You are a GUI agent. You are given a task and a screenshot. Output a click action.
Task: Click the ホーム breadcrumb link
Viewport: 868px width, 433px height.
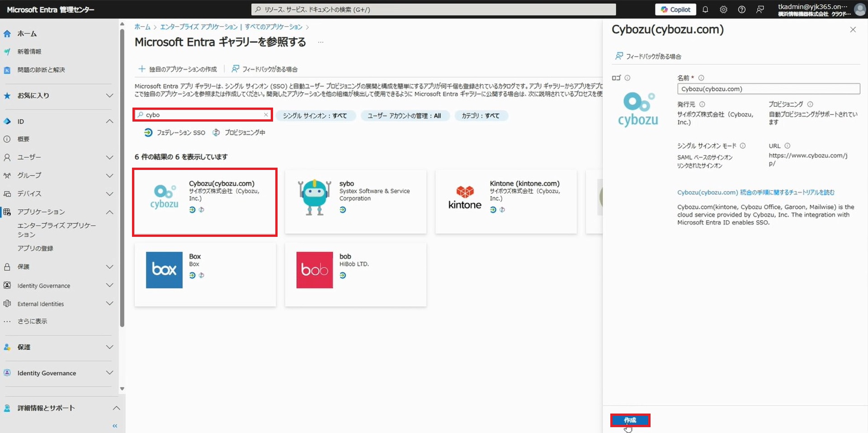coord(142,27)
